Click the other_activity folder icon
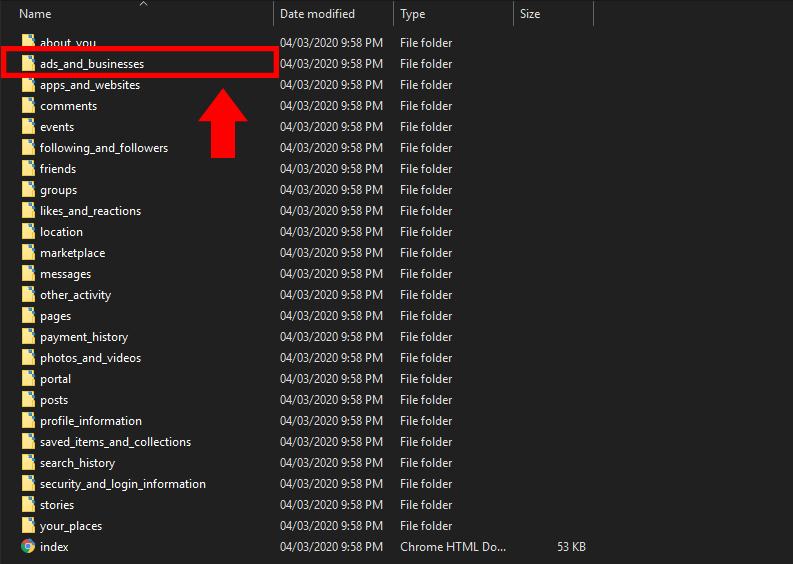The image size is (793, 564). pyautogui.click(x=28, y=294)
